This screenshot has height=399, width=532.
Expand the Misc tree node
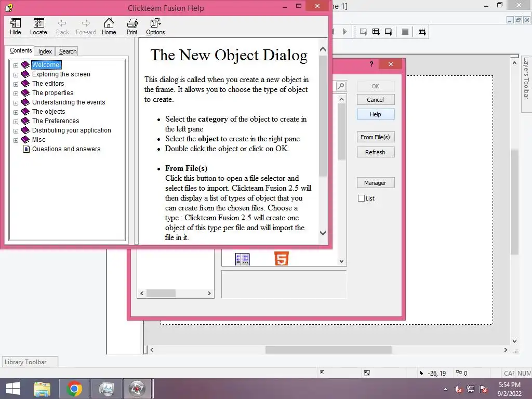(16, 140)
